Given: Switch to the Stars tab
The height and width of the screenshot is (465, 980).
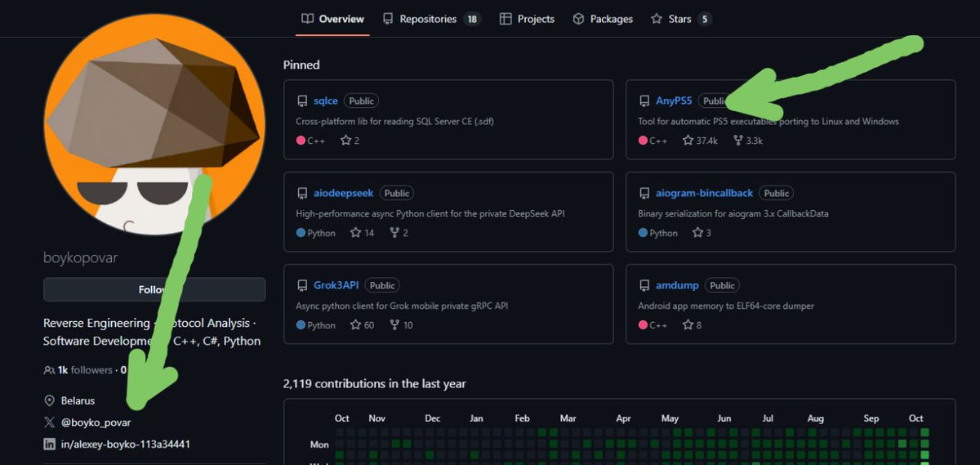Looking at the screenshot, I should [x=681, y=19].
